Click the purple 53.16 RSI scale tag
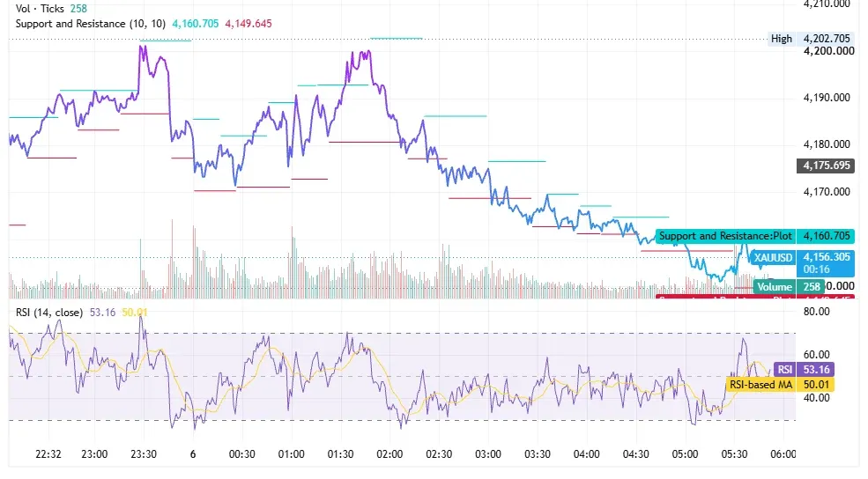Viewport: 868px width, 479px height. [815, 370]
